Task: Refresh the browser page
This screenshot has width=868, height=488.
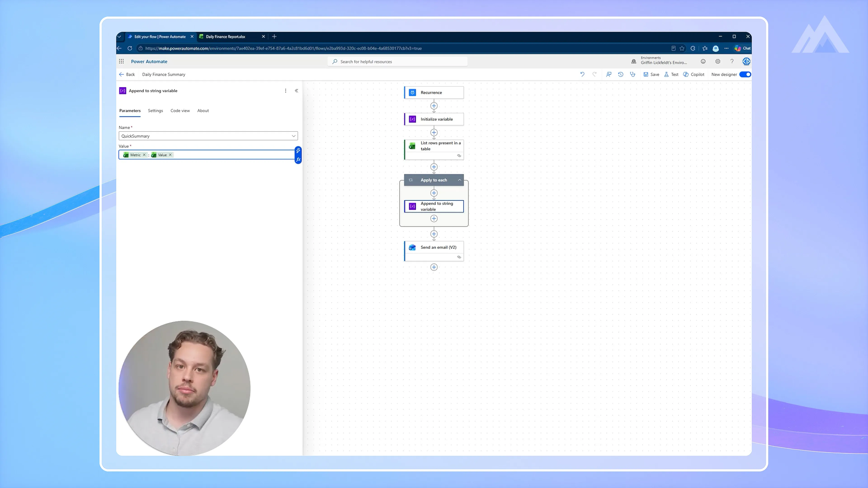Action: 130,49
